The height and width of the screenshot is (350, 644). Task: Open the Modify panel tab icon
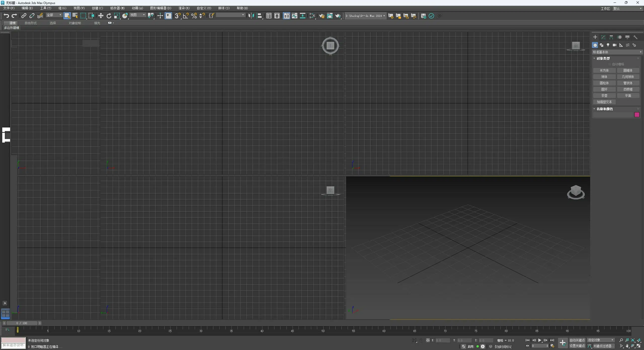pyautogui.click(x=603, y=37)
